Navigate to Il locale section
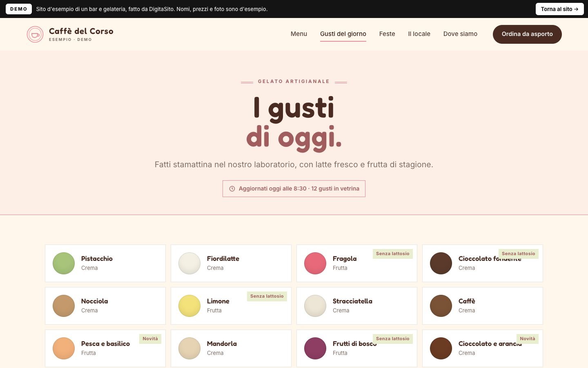The height and width of the screenshot is (368, 588). pos(419,34)
